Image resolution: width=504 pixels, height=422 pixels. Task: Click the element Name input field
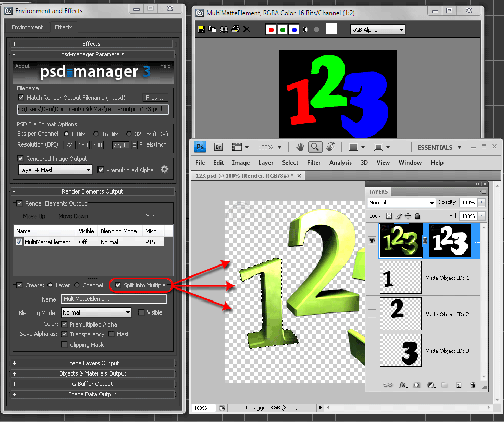tap(114, 299)
